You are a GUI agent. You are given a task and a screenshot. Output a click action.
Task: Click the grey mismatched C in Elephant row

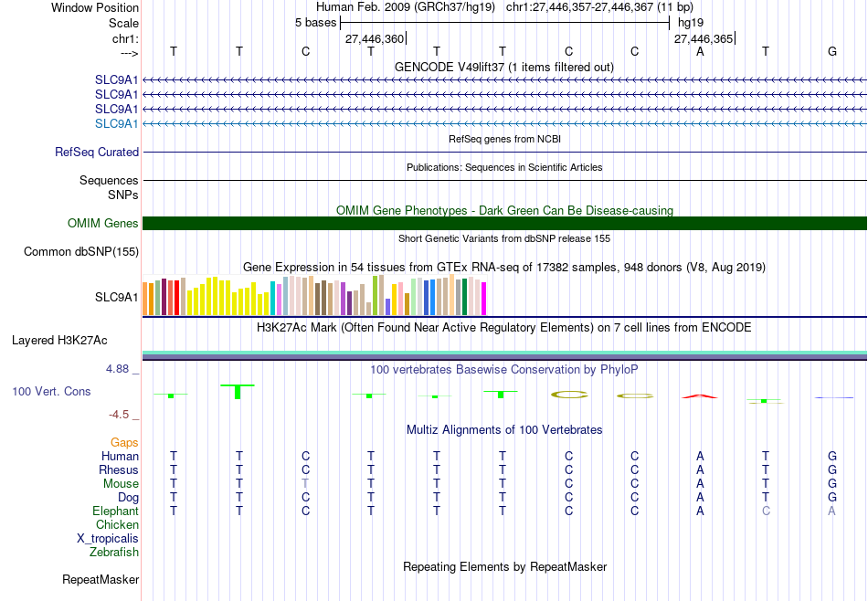[x=766, y=511]
